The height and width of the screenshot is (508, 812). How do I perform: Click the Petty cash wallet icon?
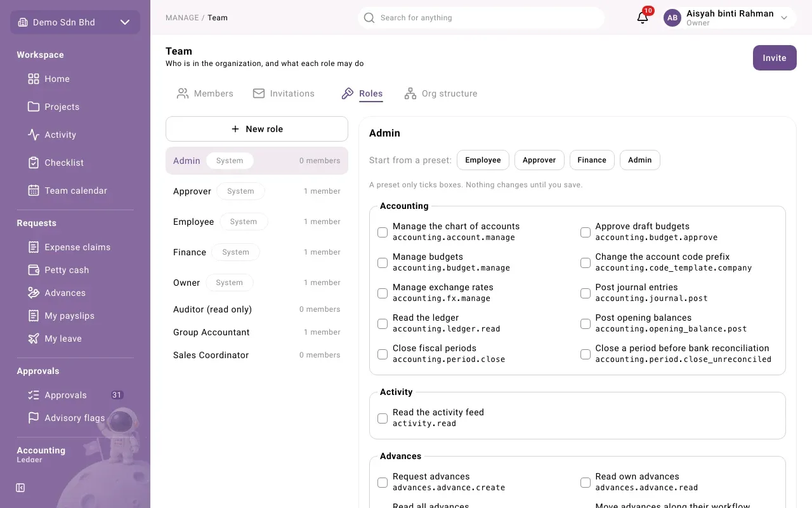pos(34,270)
